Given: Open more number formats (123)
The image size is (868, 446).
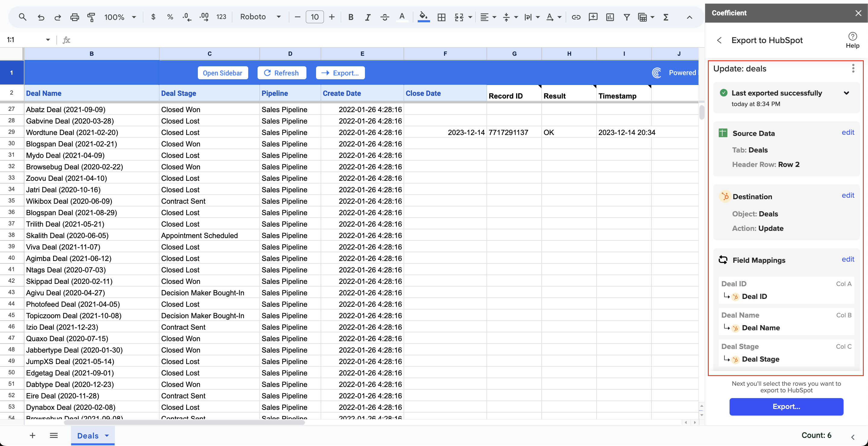Looking at the screenshot, I should coord(221,17).
